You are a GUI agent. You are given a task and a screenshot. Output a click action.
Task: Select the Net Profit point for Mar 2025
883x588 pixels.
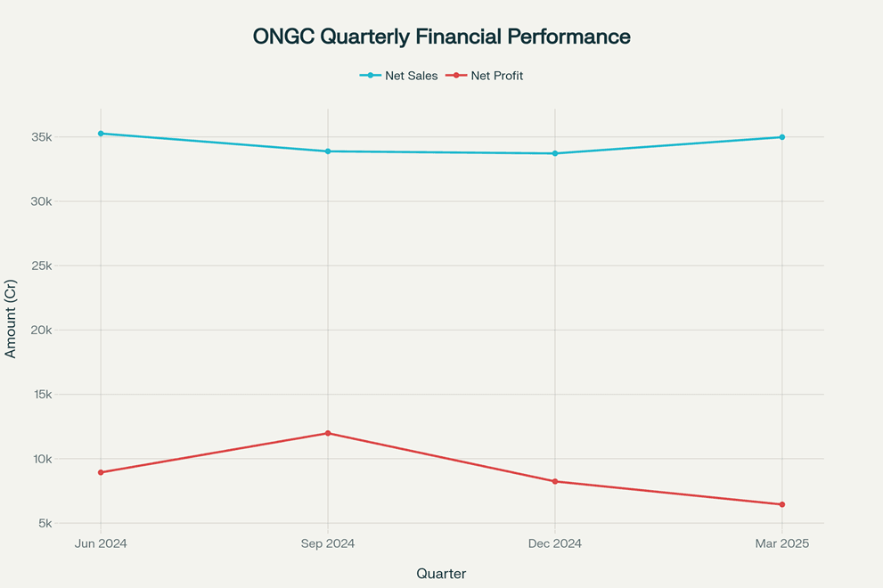tap(782, 504)
